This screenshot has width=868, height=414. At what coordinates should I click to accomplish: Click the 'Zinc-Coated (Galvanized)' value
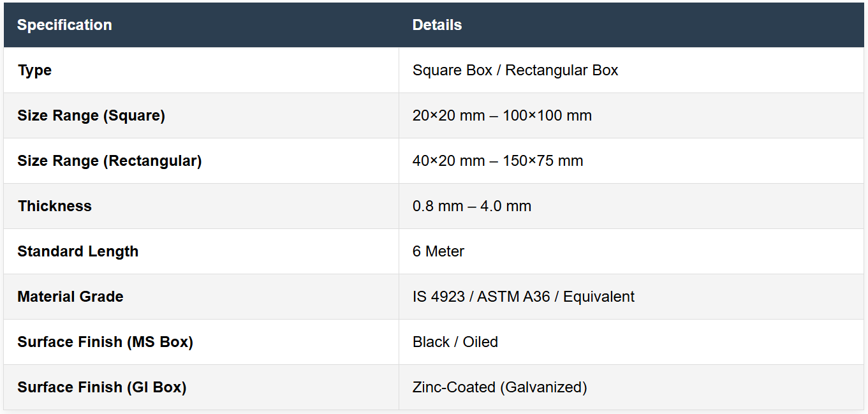(x=499, y=387)
